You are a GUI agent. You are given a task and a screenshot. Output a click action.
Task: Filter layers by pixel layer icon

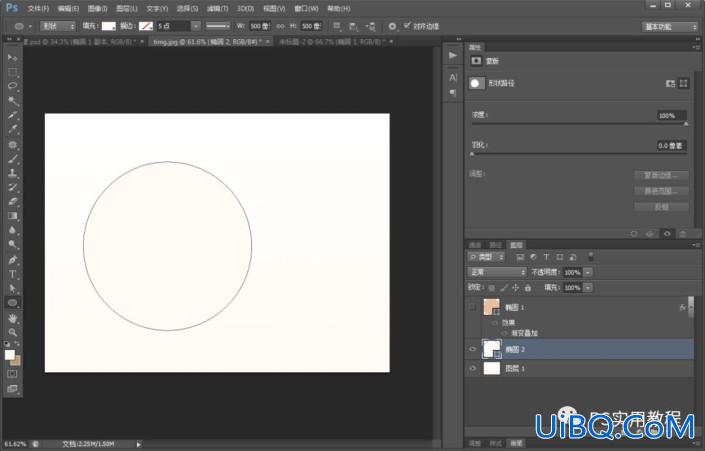pyautogui.click(x=520, y=257)
